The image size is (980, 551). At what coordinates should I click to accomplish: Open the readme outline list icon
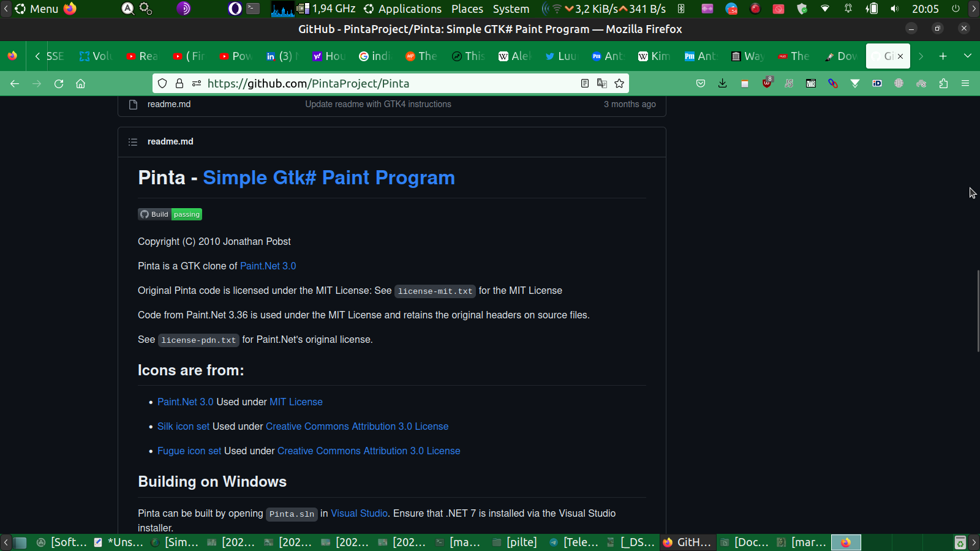(x=133, y=142)
